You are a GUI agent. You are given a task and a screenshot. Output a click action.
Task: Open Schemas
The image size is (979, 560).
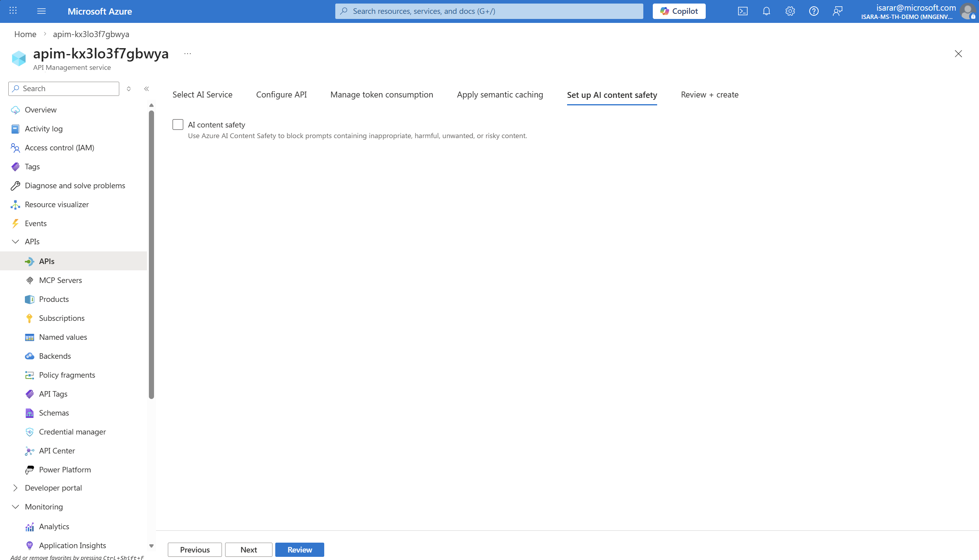point(54,413)
